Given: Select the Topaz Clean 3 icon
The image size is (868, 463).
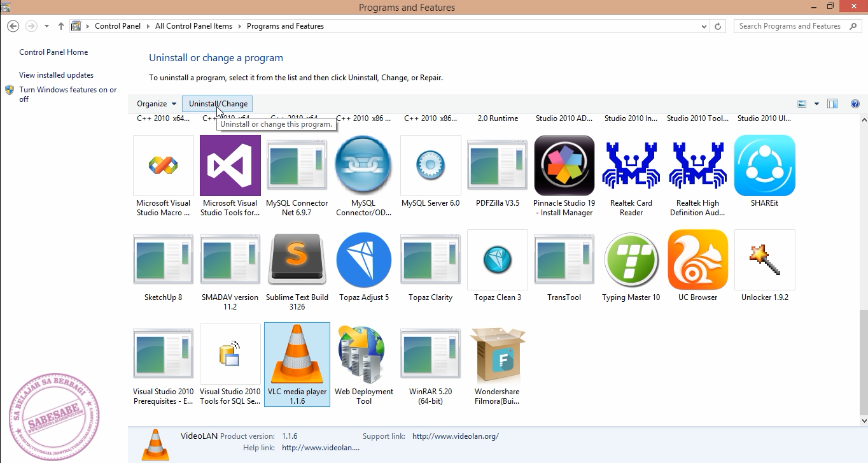Looking at the screenshot, I should pyautogui.click(x=498, y=260).
